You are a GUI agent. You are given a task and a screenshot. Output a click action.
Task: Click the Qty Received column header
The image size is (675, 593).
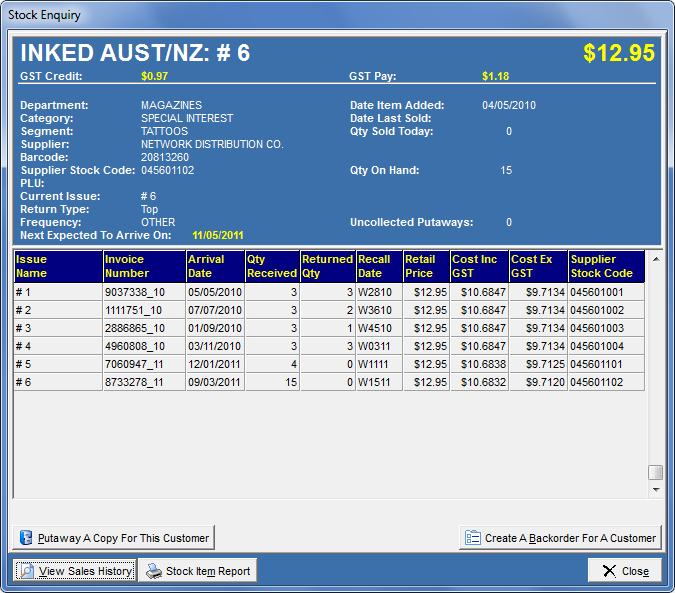(271, 266)
